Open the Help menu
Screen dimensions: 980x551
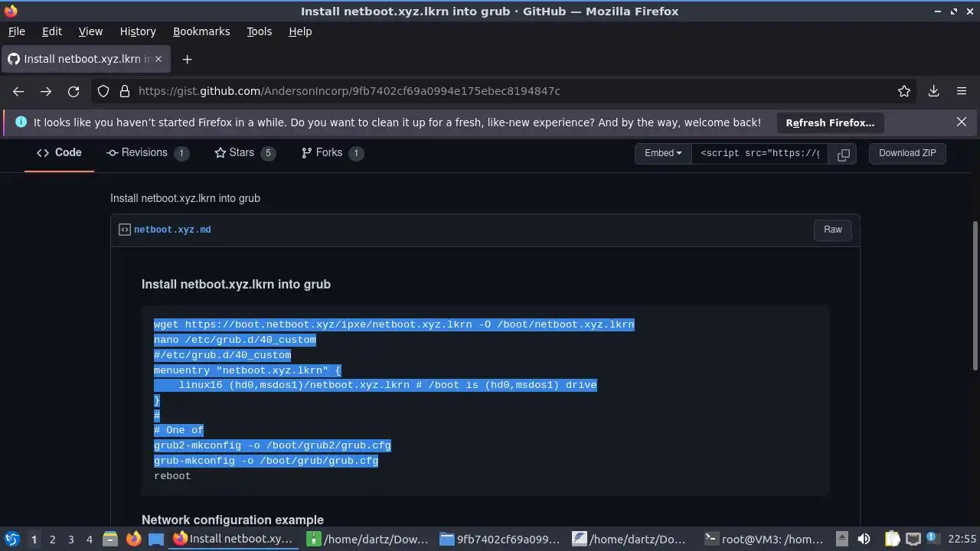tap(300, 31)
